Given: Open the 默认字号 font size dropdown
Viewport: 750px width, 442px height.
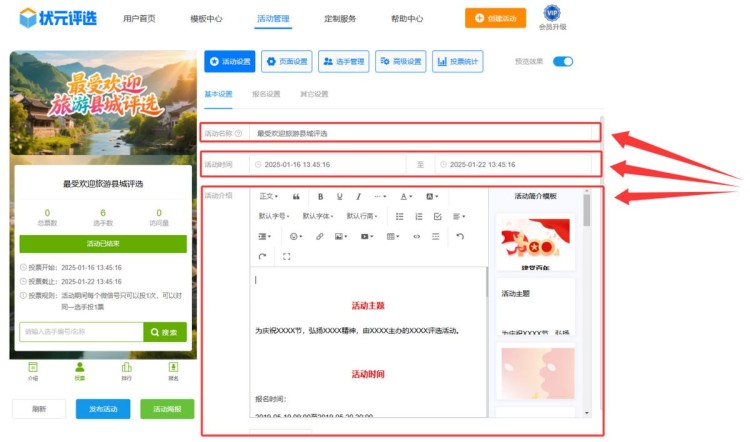Looking at the screenshot, I should point(274,216).
